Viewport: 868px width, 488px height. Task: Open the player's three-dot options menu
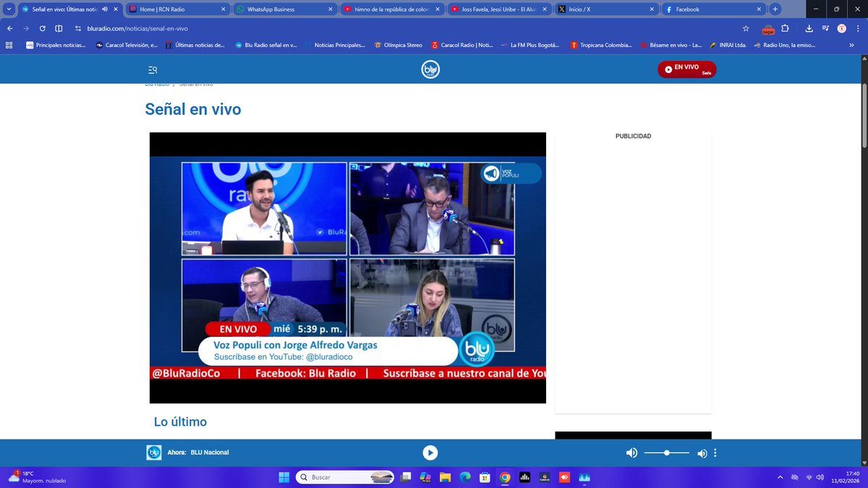715,452
